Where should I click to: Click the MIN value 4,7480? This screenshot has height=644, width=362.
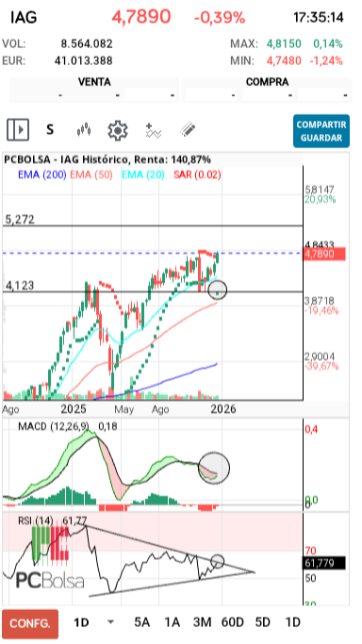click(284, 61)
